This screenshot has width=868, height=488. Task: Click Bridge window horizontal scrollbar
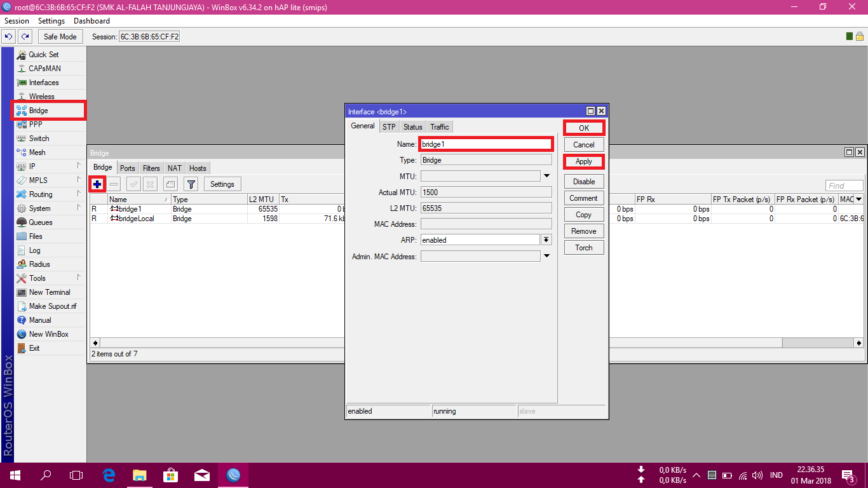click(477, 343)
